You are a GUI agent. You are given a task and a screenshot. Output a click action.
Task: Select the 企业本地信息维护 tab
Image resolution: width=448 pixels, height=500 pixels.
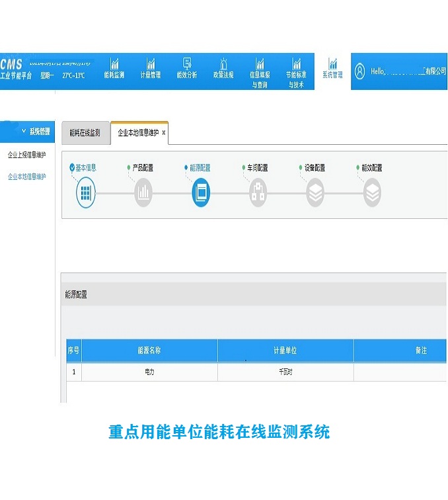138,133
